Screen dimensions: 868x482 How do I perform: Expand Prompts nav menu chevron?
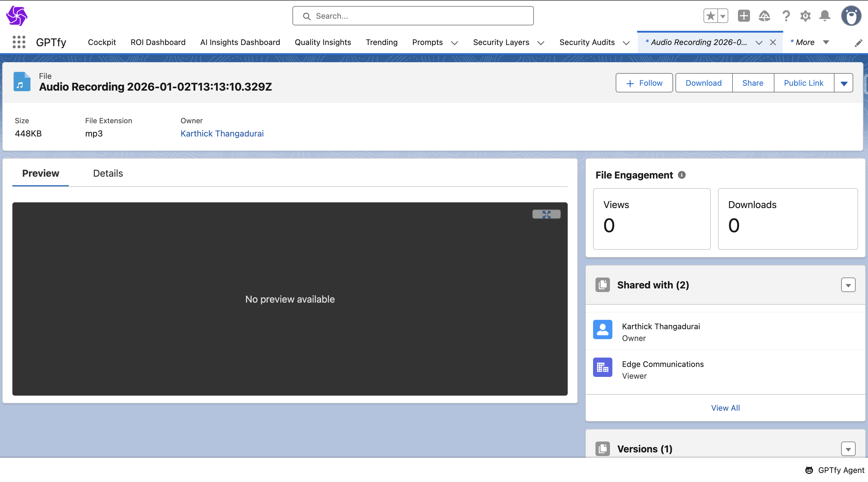click(x=455, y=43)
